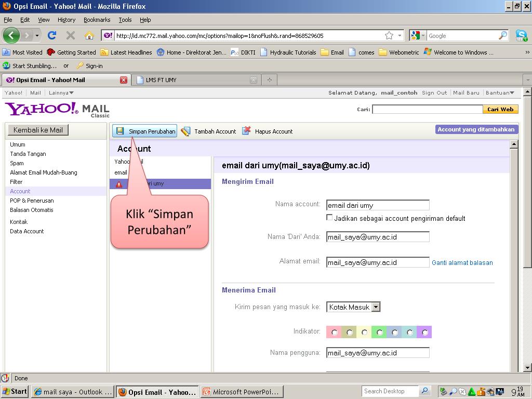Open POP & Penerusan settings

(x=32, y=201)
